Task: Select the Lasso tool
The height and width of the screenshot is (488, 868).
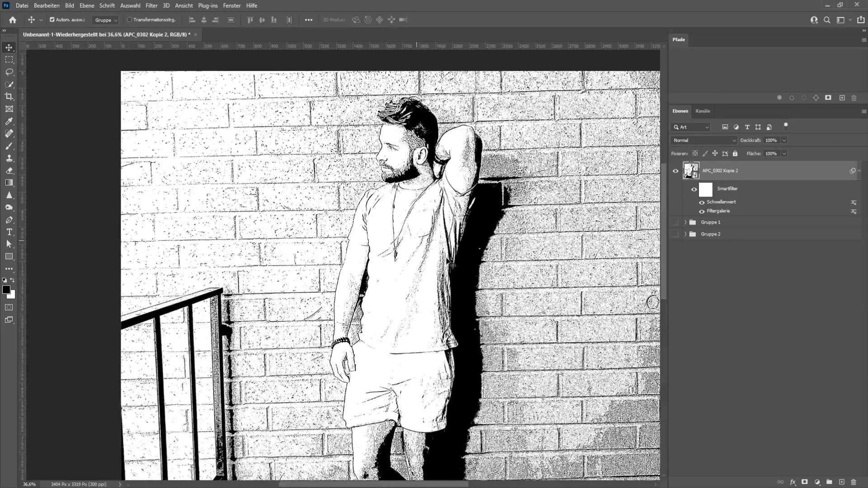Action: (x=9, y=72)
